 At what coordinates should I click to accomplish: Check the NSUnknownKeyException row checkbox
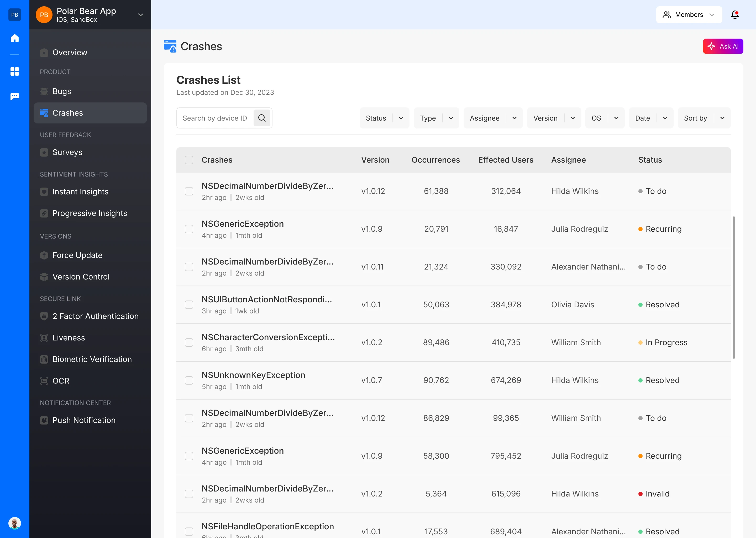[189, 380]
